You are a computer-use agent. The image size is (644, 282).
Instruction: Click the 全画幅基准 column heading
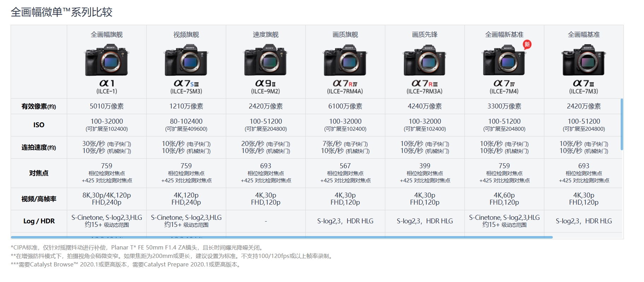pyautogui.click(x=584, y=35)
